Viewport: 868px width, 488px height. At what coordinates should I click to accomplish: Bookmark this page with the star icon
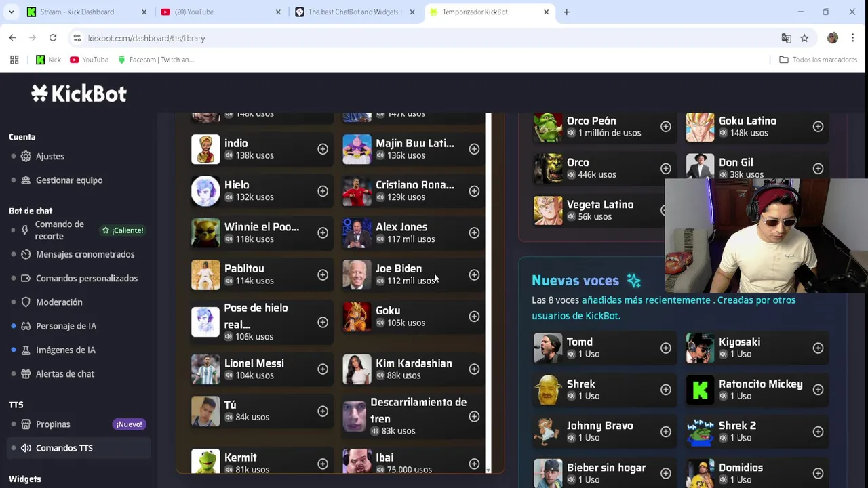click(x=804, y=38)
